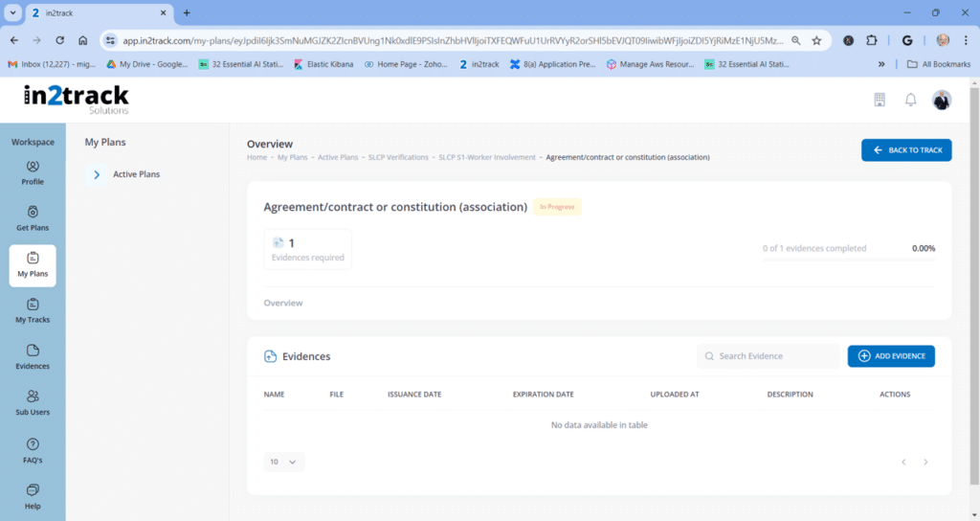Open the user avatar menu
This screenshot has height=521, width=980.
coord(942,101)
